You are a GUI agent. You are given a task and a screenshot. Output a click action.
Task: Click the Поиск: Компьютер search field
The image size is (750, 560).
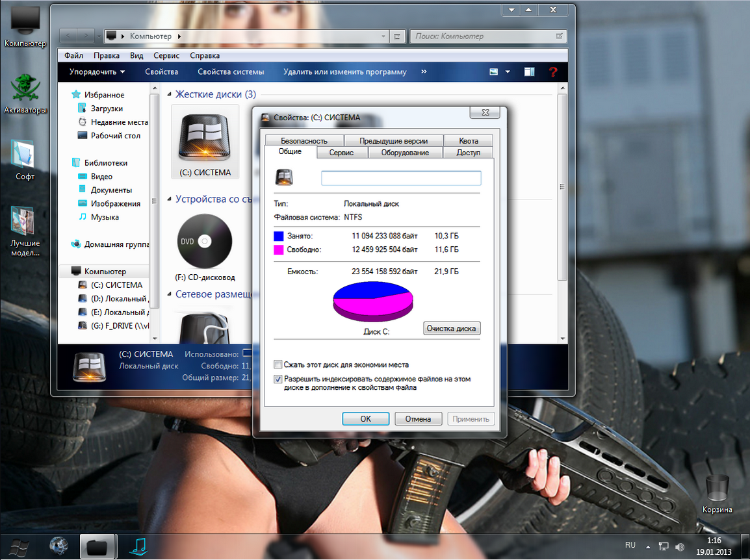tap(488, 36)
